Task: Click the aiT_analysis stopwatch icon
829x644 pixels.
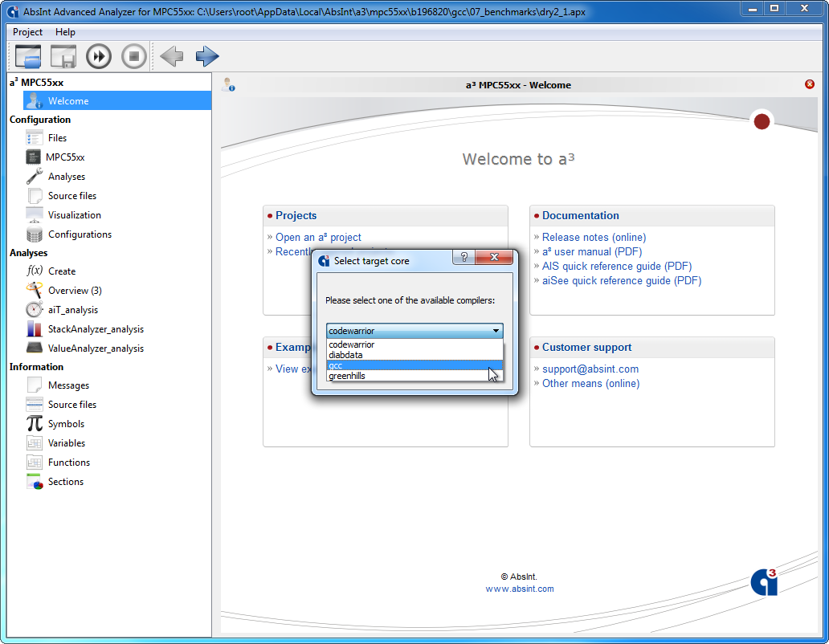Action: click(35, 310)
